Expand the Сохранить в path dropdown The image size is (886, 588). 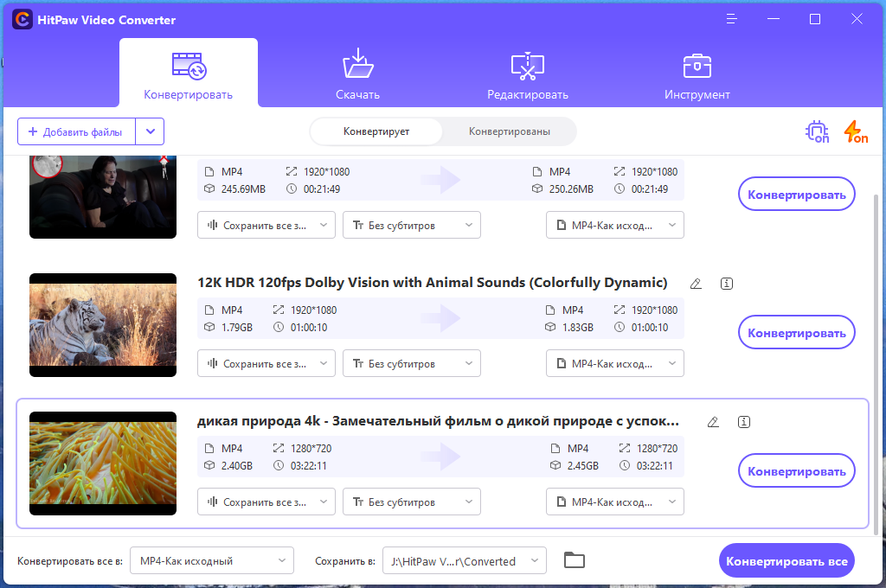[x=465, y=561]
